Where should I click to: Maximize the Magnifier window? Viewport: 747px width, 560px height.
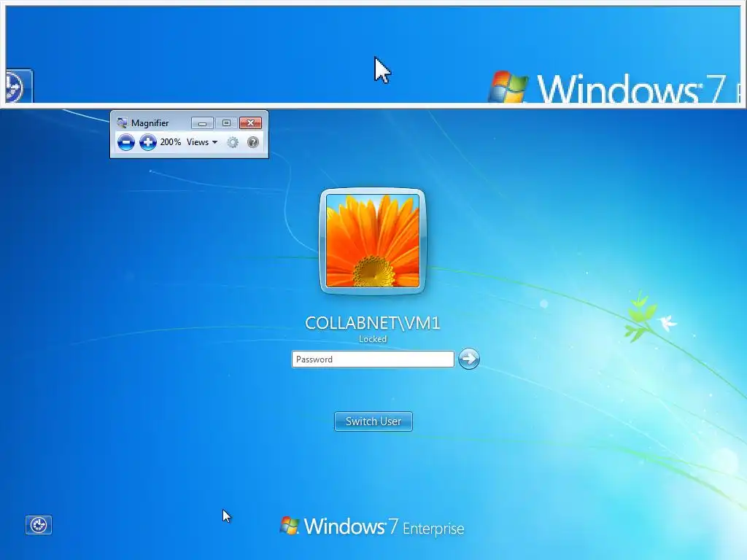[226, 123]
